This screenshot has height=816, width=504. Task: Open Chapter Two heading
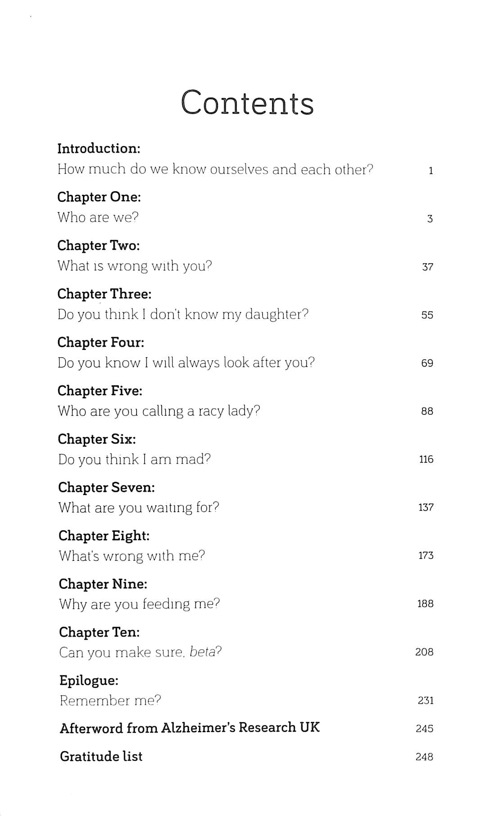(99, 245)
